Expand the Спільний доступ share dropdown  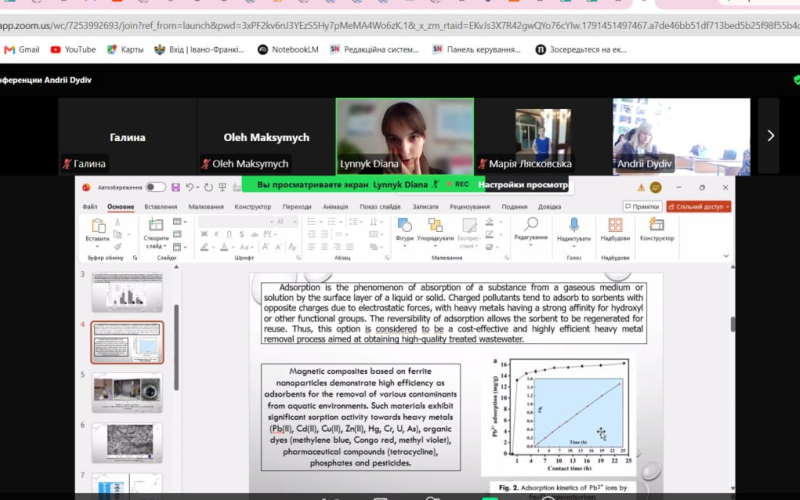(x=728, y=207)
